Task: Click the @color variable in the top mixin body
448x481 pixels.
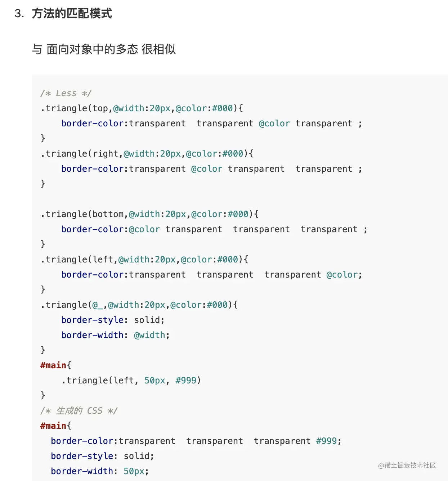Action: tap(274, 123)
